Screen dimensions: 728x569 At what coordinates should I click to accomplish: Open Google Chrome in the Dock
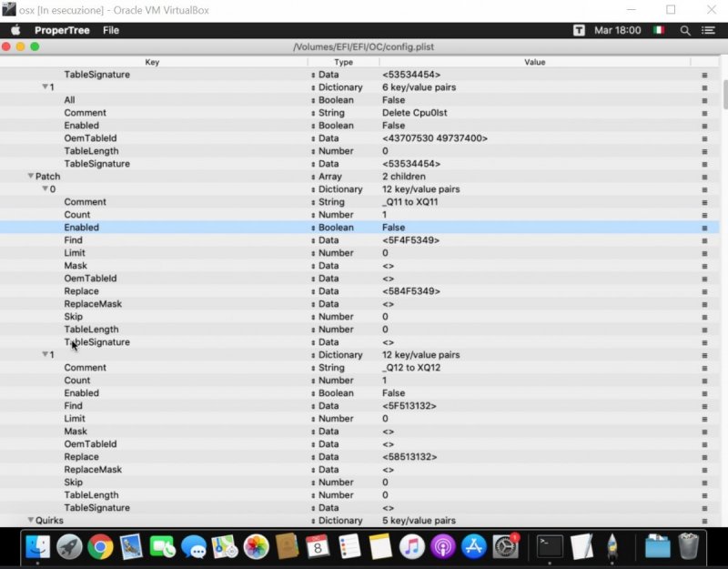pyautogui.click(x=100, y=547)
